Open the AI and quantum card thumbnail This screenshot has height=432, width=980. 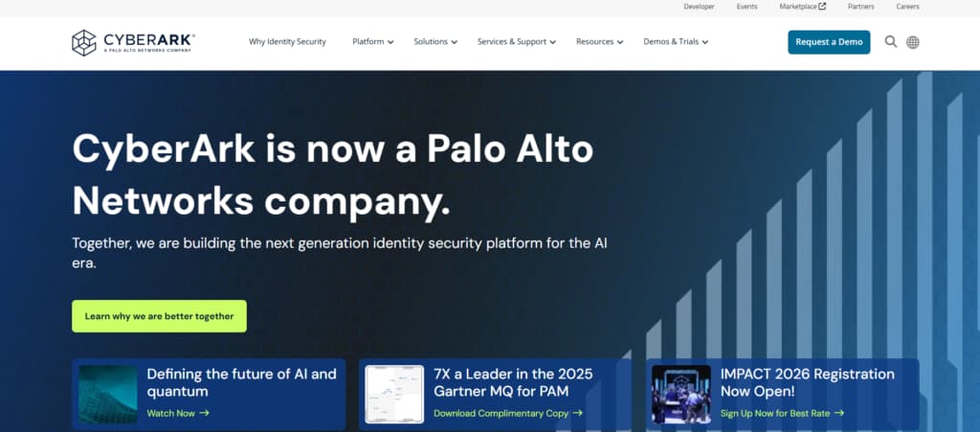pyautogui.click(x=108, y=395)
